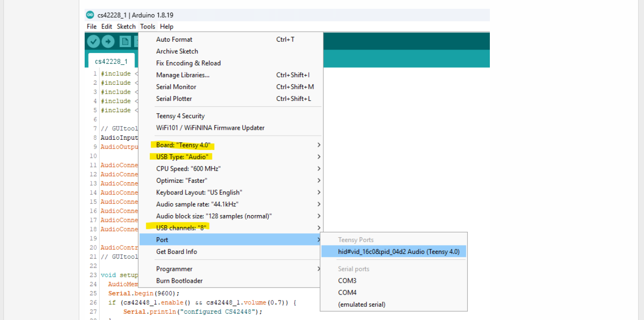Click the Verify sketch checkmark icon

(x=93, y=42)
